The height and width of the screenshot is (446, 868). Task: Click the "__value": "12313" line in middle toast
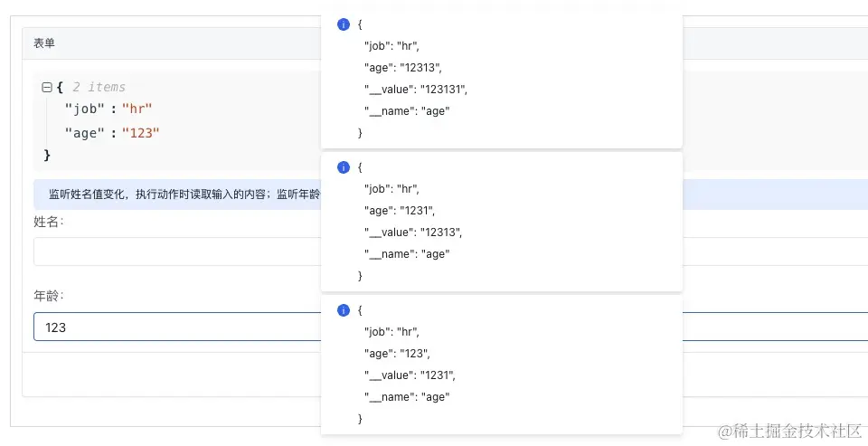(x=412, y=232)
